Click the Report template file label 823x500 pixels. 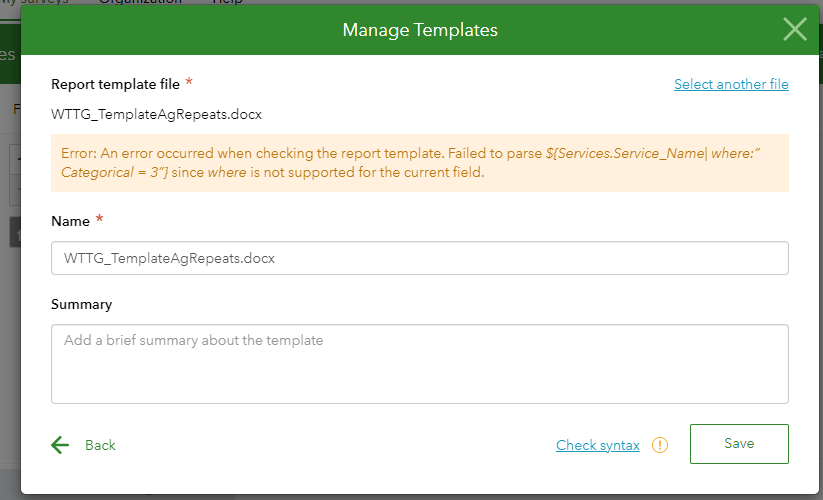point(113,84)
